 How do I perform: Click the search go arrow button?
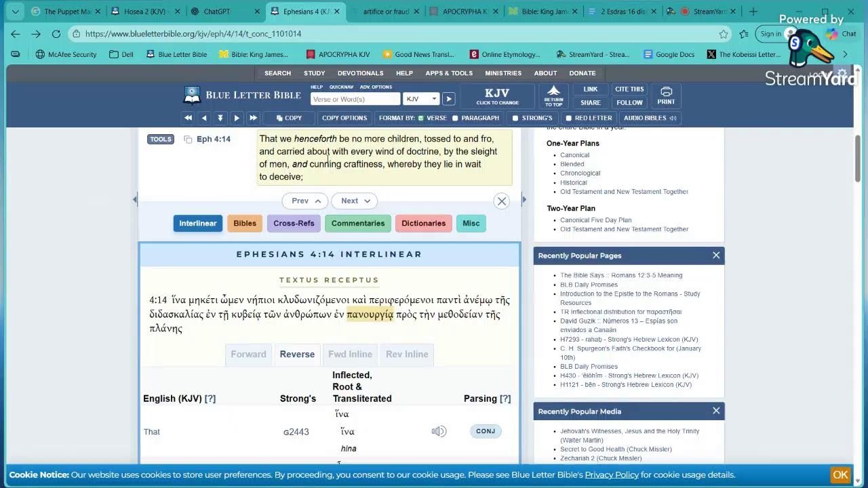(448, 99)
